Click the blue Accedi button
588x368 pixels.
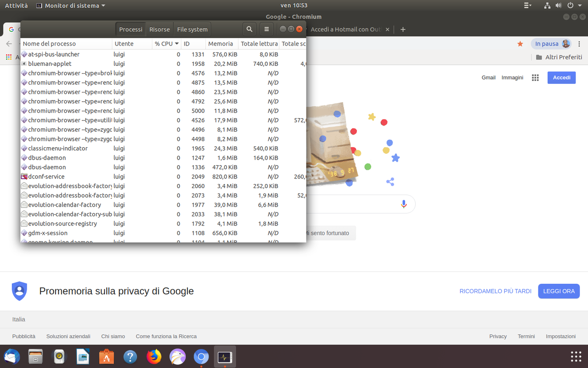click(x=561, y=78)
